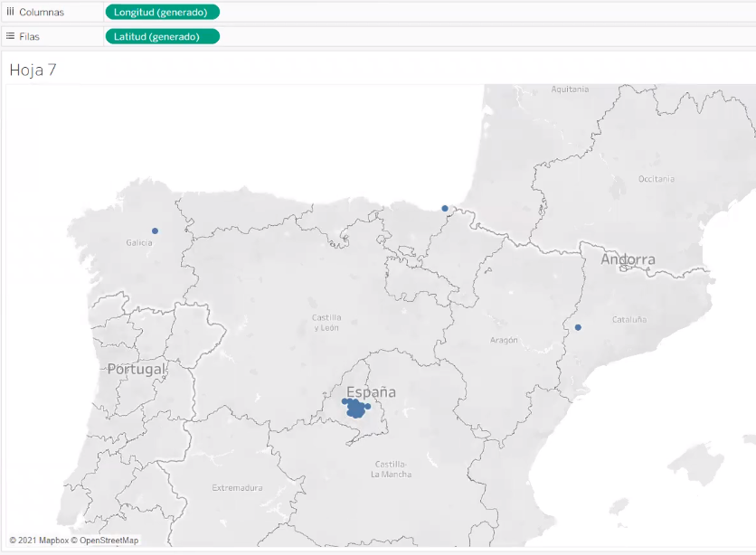Click the Portugal map label
The image size is (756, 555).
click(x=137, y=369)
